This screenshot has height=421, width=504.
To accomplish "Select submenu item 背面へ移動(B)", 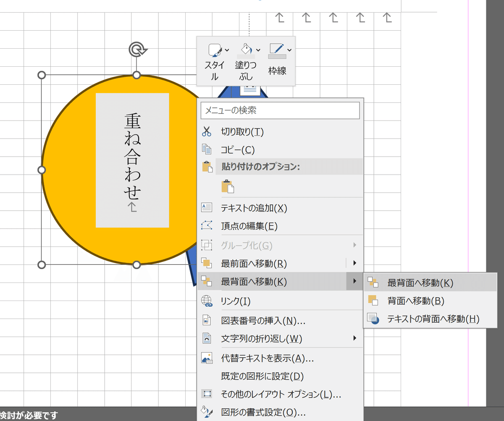I will (430, 301).
